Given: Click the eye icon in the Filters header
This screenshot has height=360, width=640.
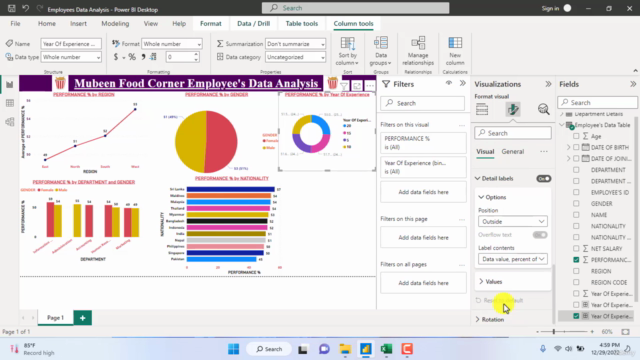Looking at the screenshot, I should 449,83.
